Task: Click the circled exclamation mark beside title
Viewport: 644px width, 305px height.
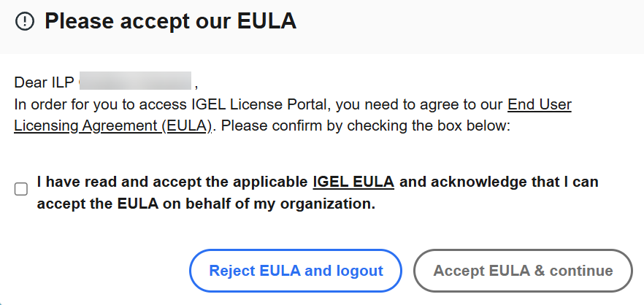Action: coord(25,23)
